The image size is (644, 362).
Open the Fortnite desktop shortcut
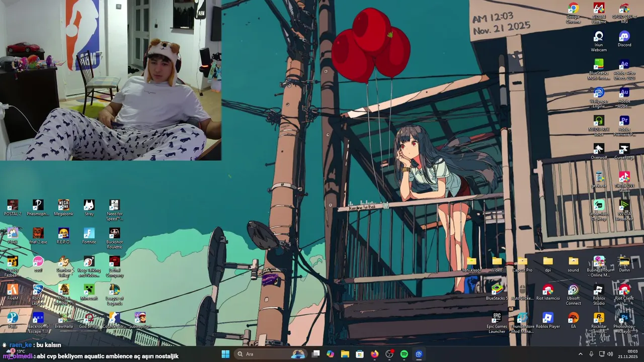point(89,235)
